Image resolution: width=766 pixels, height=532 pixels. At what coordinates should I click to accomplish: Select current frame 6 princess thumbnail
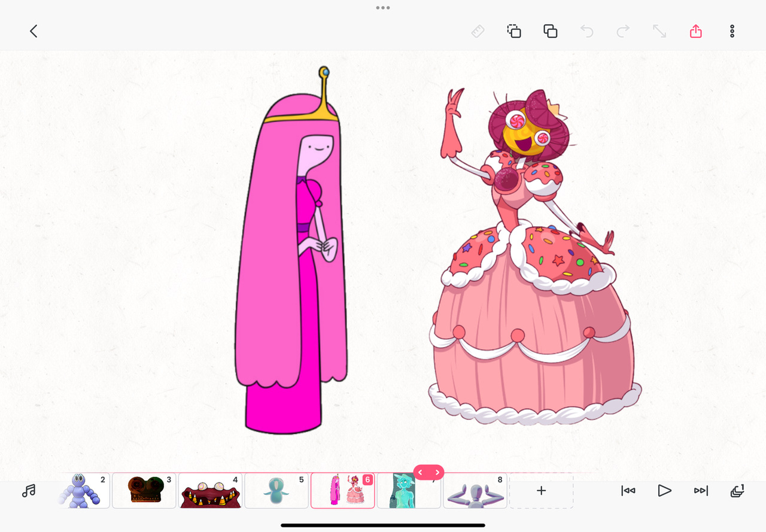pyautogui.click(x=343, y=491)
